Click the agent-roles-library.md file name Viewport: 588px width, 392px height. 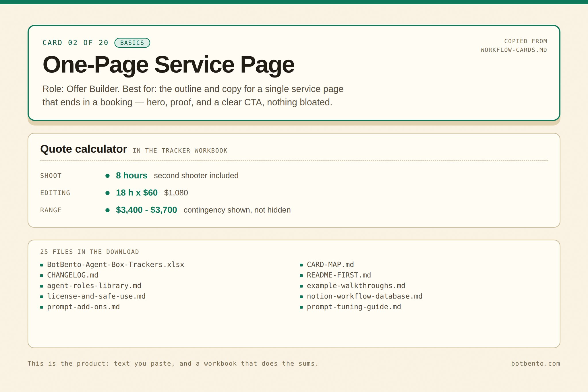pyautogui.click(x=94, y=286)
